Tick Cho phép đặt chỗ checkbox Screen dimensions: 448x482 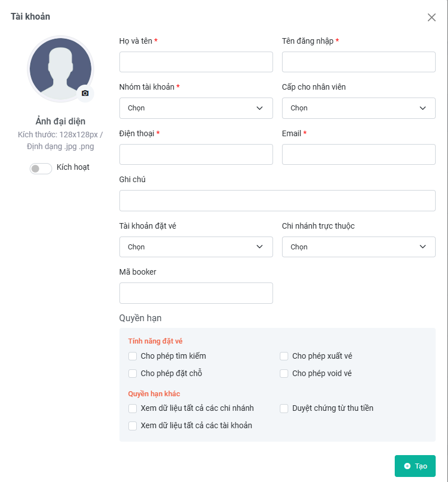132,373
